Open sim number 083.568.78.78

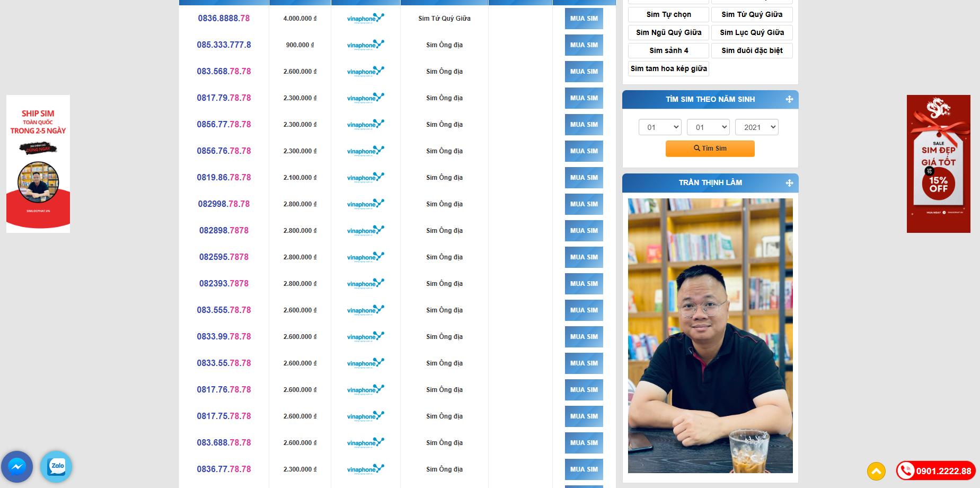pyautogui.click(x=224, y=72)
